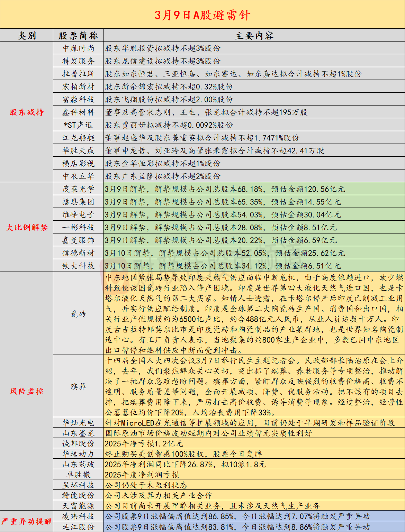Click MicroLED 光通信 content cell
This screenshot has height=532, width=405.
pyautogui.click(x=254, y=423)
